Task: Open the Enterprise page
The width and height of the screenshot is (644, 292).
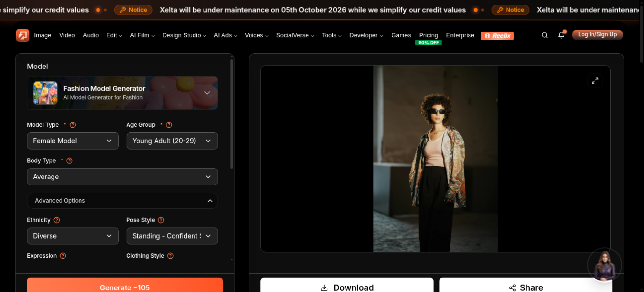Action: [460, 35]
